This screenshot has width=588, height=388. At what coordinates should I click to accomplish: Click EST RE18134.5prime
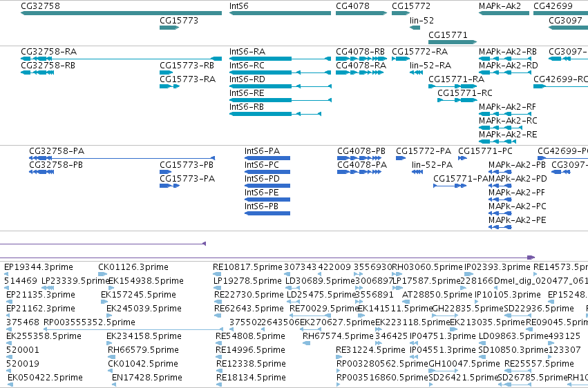click(219, 385)
